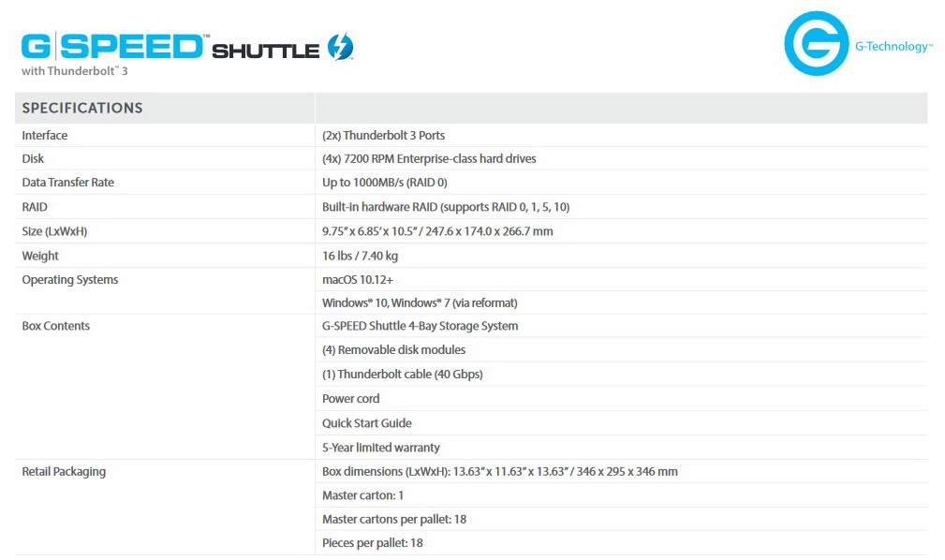Click the Windows 10, Windows 7 entry
This screenshot has height=560, width=945.
click(x=420, y=303)
